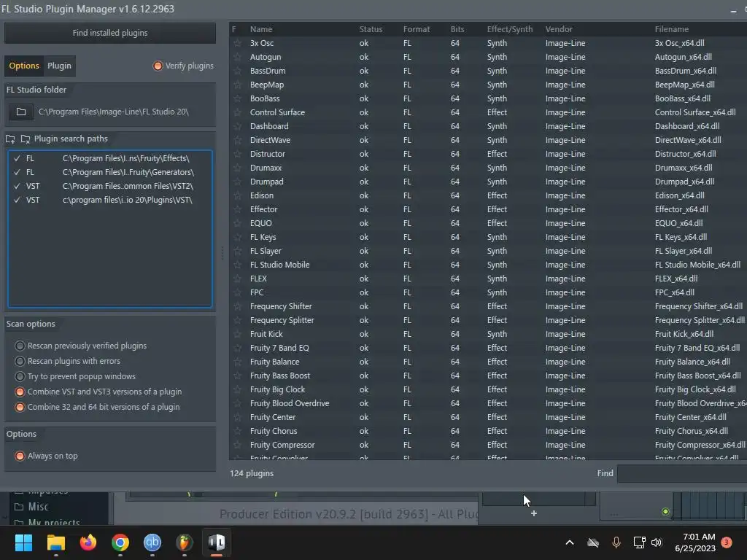
Task: Favorite the Dashboard plugin star
Action: coord(237,126)
